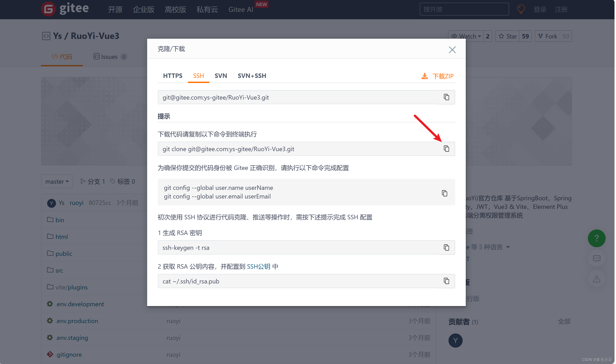
Task: Open the SSH公钥 link
Action: tap(258, 267)
